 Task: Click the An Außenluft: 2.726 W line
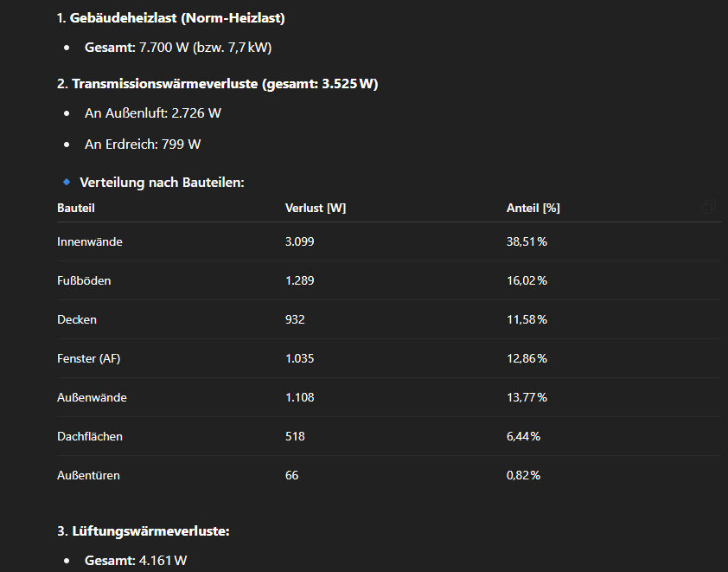point(153,113)
